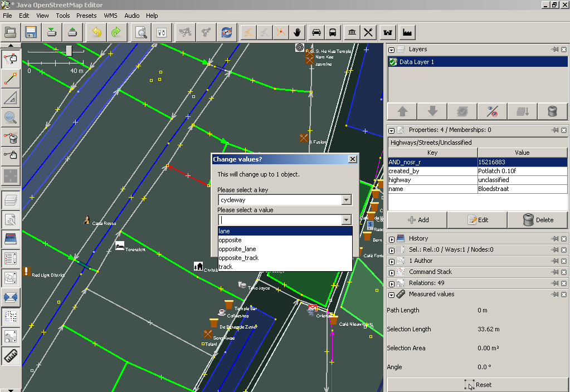Select the Delete mode trash tool
This screenshot has width=570, height=392.
(11, 136)
